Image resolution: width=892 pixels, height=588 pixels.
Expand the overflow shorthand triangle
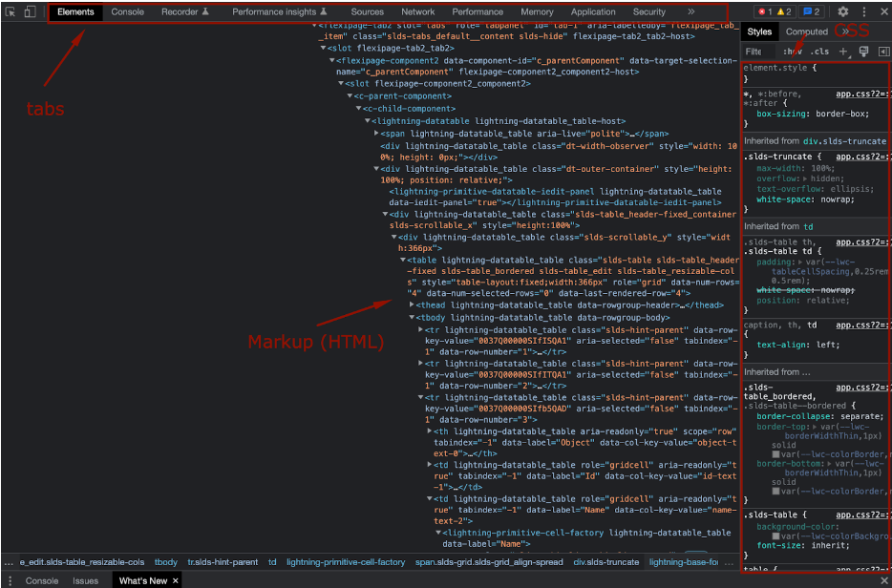point(805,178)
